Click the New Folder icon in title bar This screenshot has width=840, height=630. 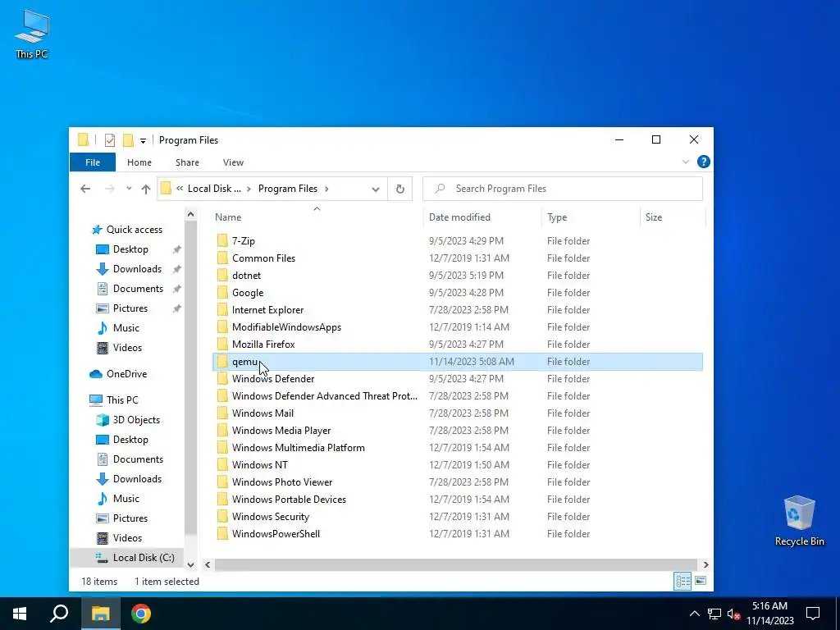(x=128, y=140)
